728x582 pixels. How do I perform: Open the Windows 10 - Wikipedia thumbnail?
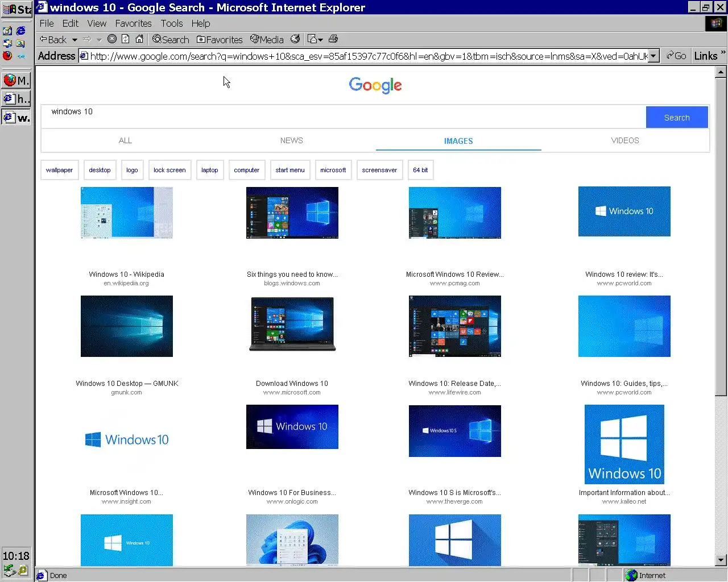[x=126, y=213]
